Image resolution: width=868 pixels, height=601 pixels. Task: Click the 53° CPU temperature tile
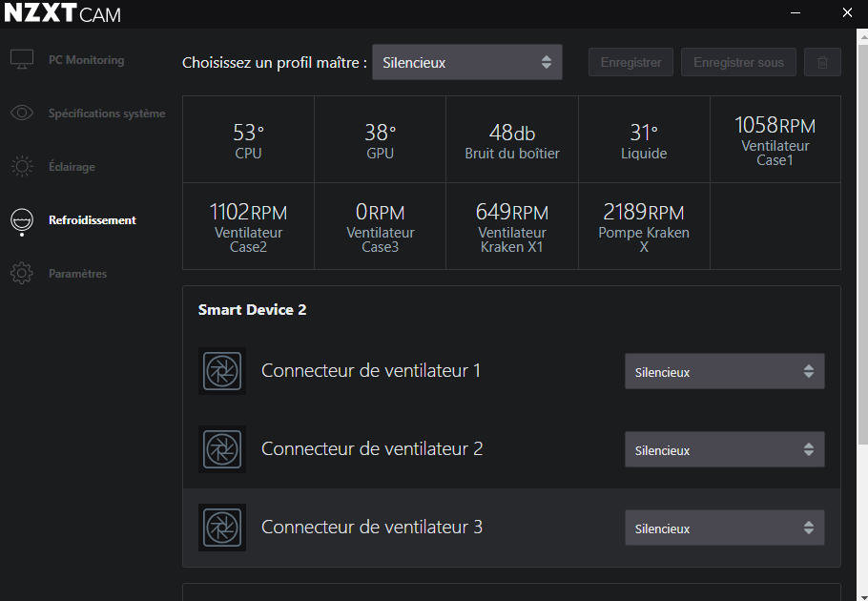[249, 139]
